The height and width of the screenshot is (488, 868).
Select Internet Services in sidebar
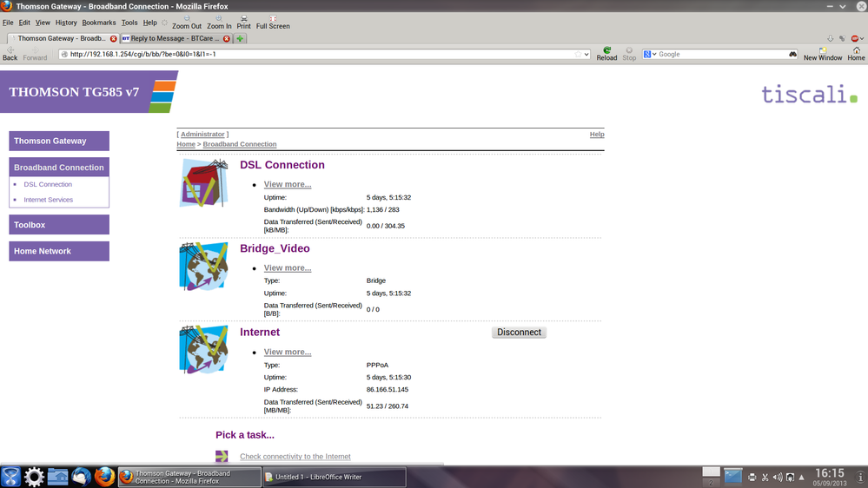click(48, 200)
